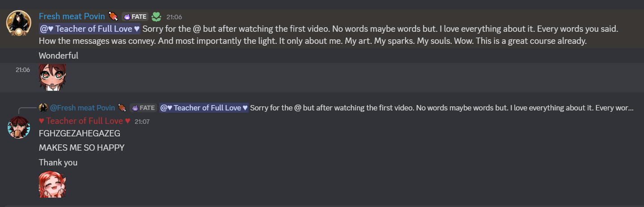Click the red Teacher of Full Love username
644x207 pixels.
pos(85,121)
